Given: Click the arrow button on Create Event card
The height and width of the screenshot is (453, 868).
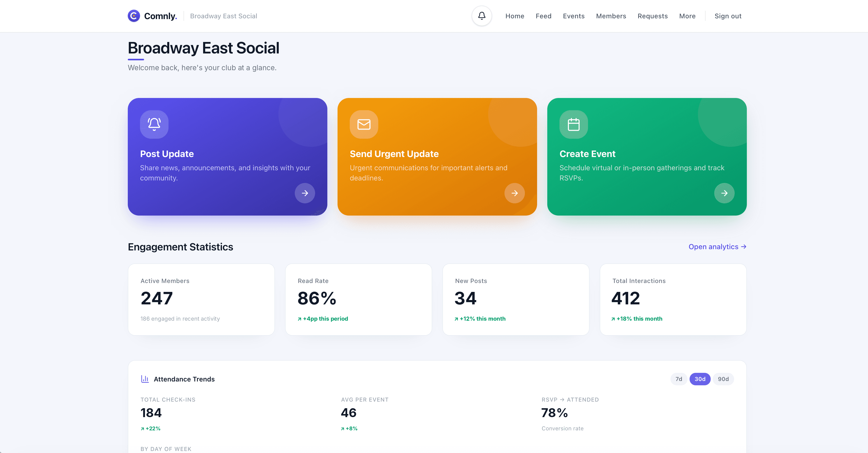Looking at the screenshot, I should [x=724, y=193].
